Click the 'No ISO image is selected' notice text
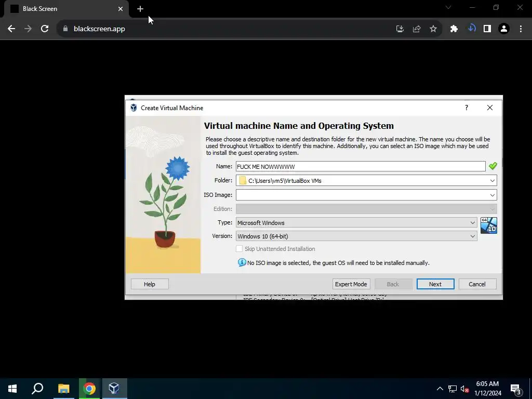The image size is (532, 399). (x=338, y=263)
